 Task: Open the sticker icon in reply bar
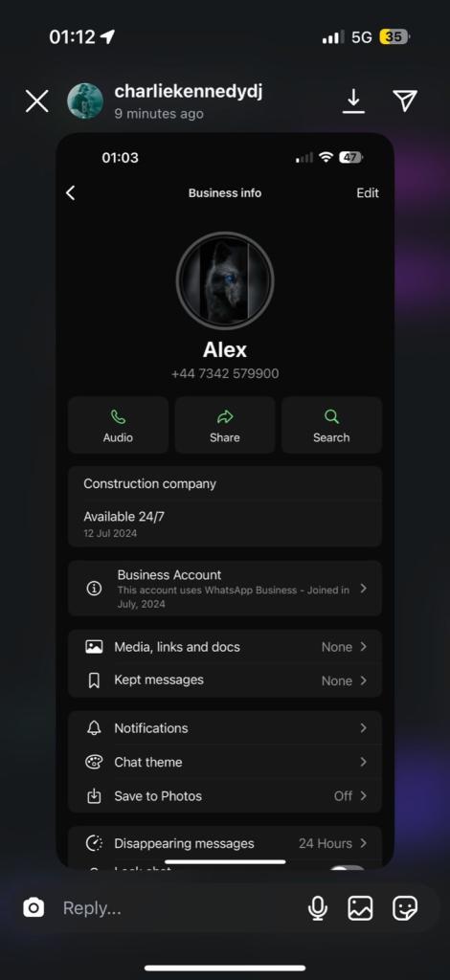pyautogui.click(x=405, y=908)
